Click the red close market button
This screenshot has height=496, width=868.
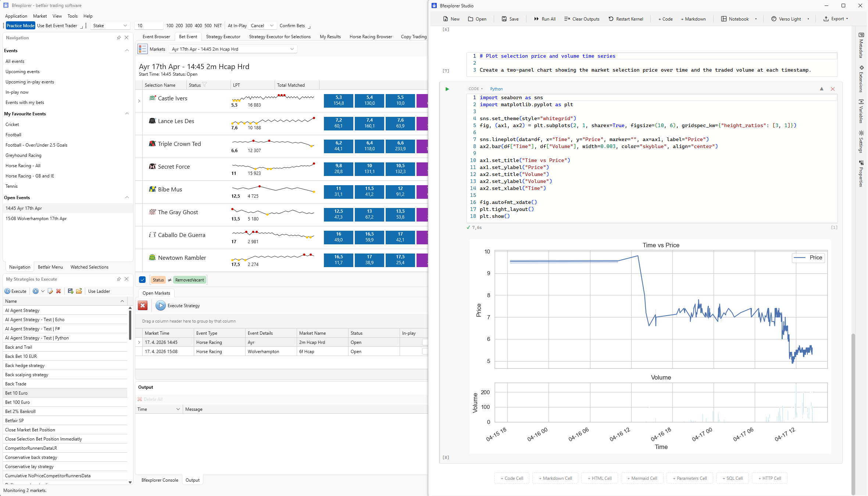tap(143, 305)
